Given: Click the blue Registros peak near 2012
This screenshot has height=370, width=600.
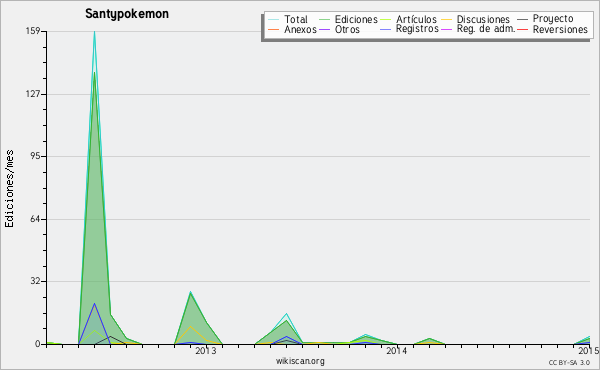Looking at the screenshot, I should pyautogui.click(x=95, y=303).
